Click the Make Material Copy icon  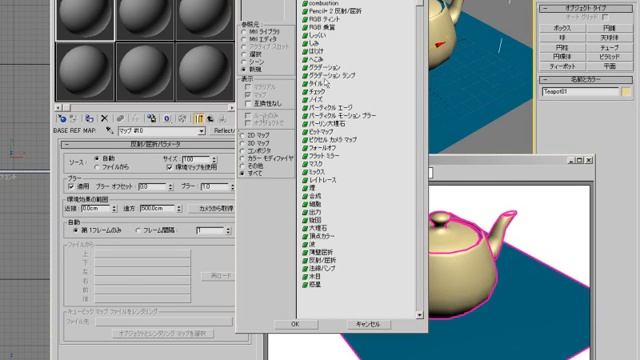120,118
